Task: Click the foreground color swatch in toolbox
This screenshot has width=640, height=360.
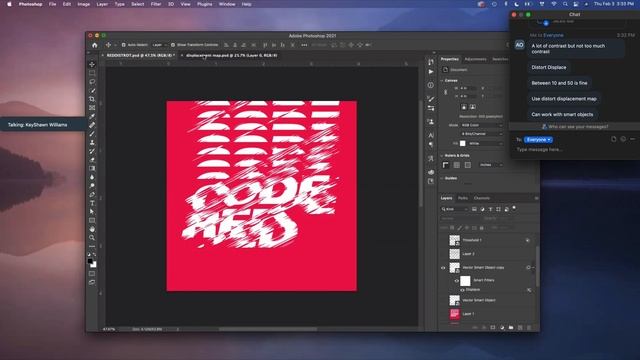Action: pyautogui.click(x=90, y=261)
